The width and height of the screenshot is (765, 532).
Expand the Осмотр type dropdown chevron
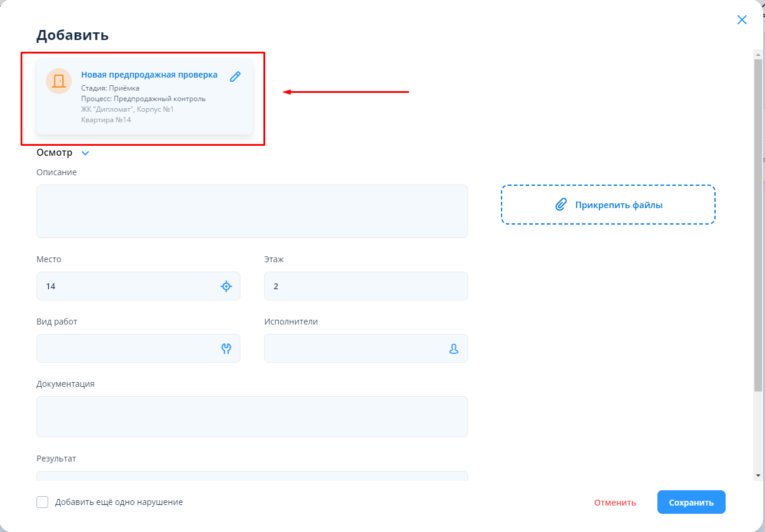click(x=85, y=153)
